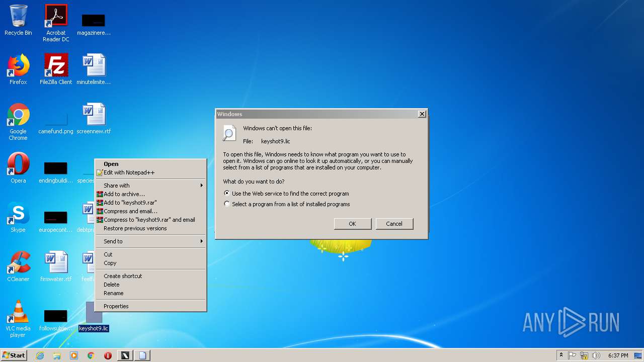
Task: Open Windows Explorer from taskbar
Action: (57, 355)
